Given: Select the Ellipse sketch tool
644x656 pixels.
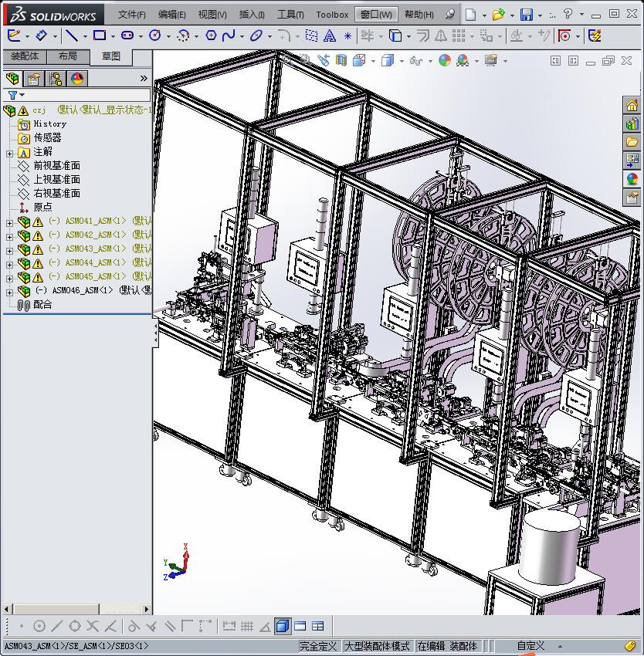Looking at the screenshot, I should 256,36.
